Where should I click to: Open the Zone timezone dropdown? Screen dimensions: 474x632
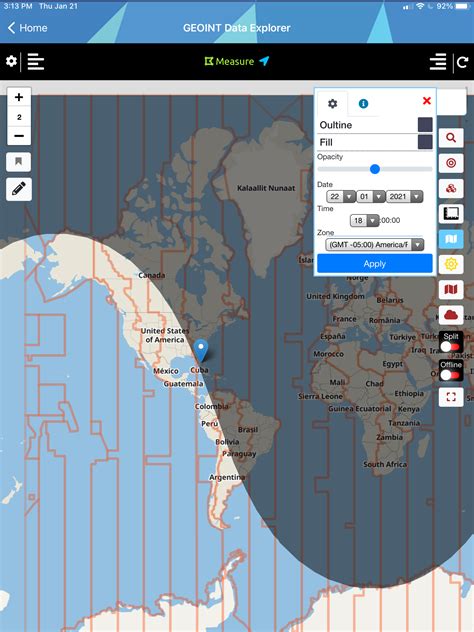coord(374,245)
